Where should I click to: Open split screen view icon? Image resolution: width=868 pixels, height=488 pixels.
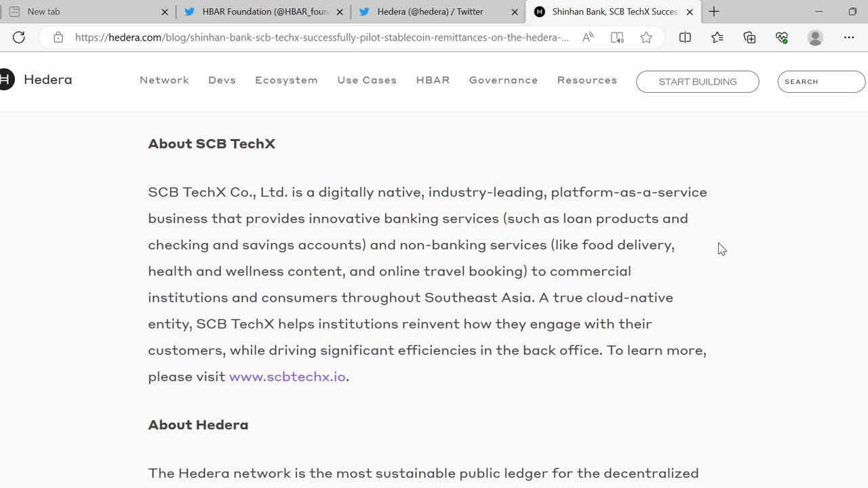[685, 37]
